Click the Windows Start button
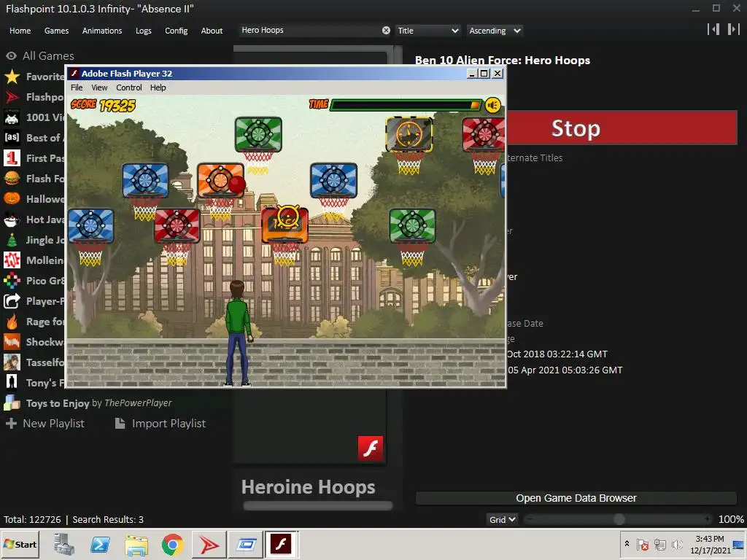The width and height of the screenshot is (747, 560). (20, 544)
